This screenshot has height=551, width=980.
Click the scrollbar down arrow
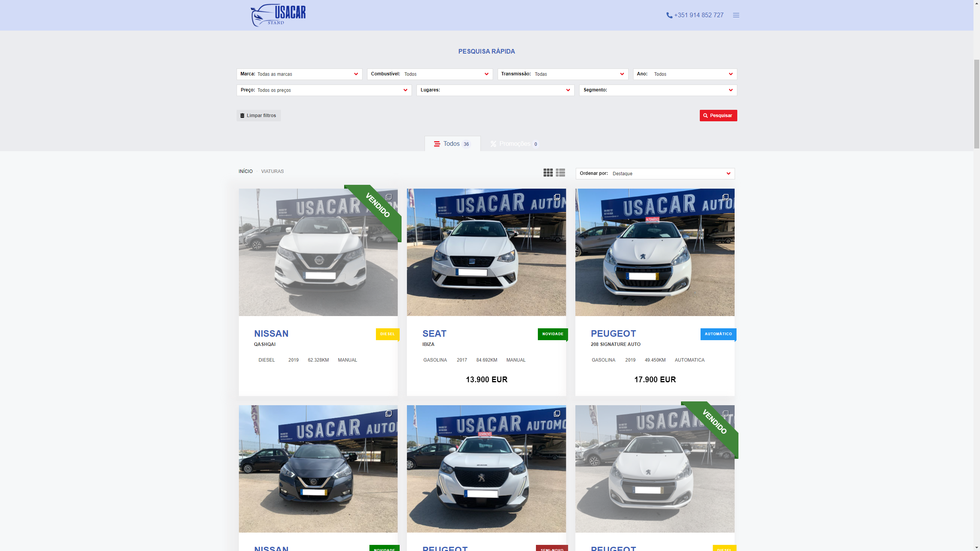coord(977,548)
